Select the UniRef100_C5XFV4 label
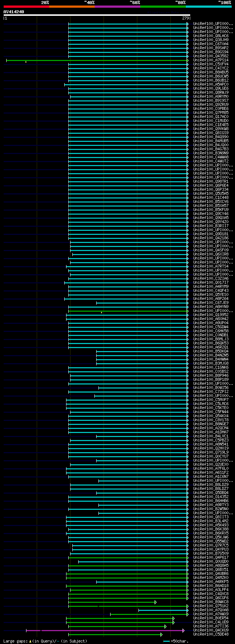 [x=211, y=64]
